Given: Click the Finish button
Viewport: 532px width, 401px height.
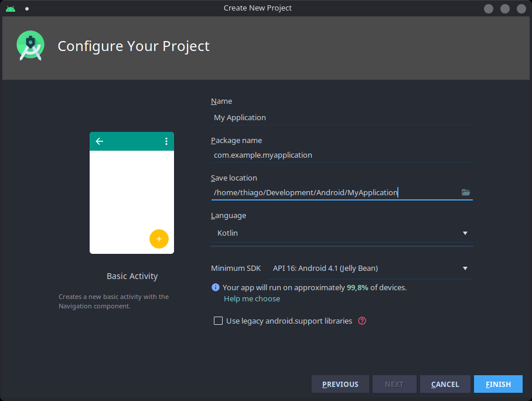Looking at the screenshot, I should (x=497, y=384).
